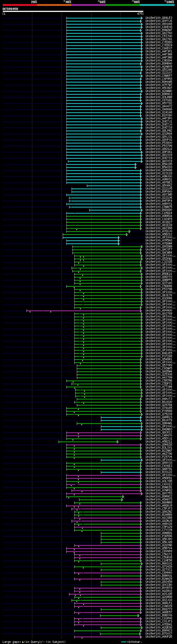The height and width of the screenshot is (644, 177).
Task: Select the UniRef100_C1MQ14 label
Action: [x=159, y=213]
